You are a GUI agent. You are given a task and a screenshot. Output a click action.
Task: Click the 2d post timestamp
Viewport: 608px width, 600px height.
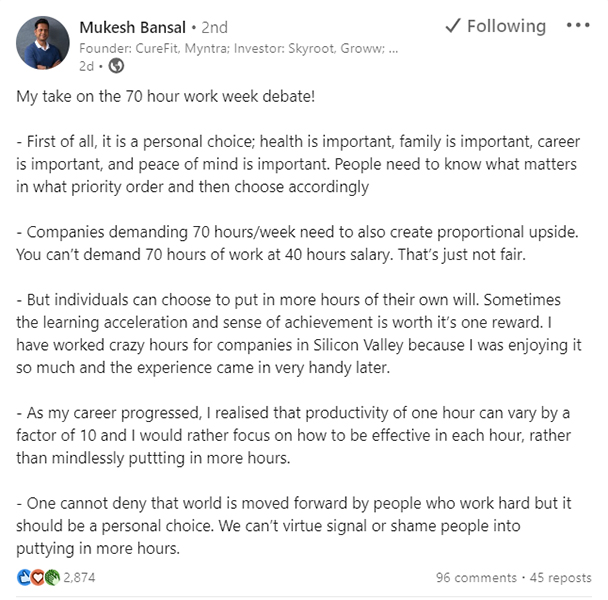click(x=86, y=66)
